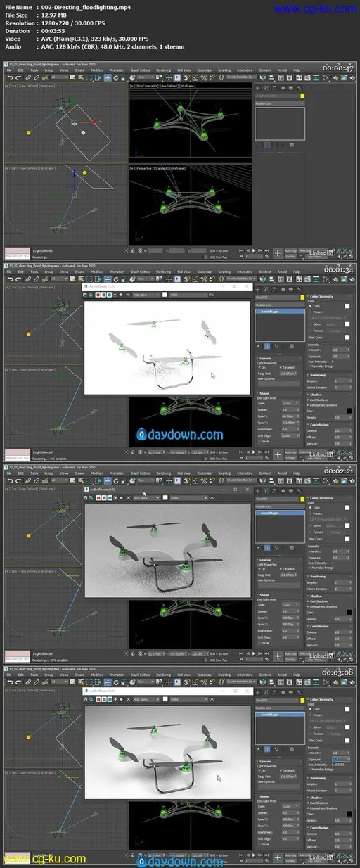The height and width of the screenshot is (868, 360).
Task: Click Redo icon in 00:00:47 frame toolbar
Action: click(18, 77)
